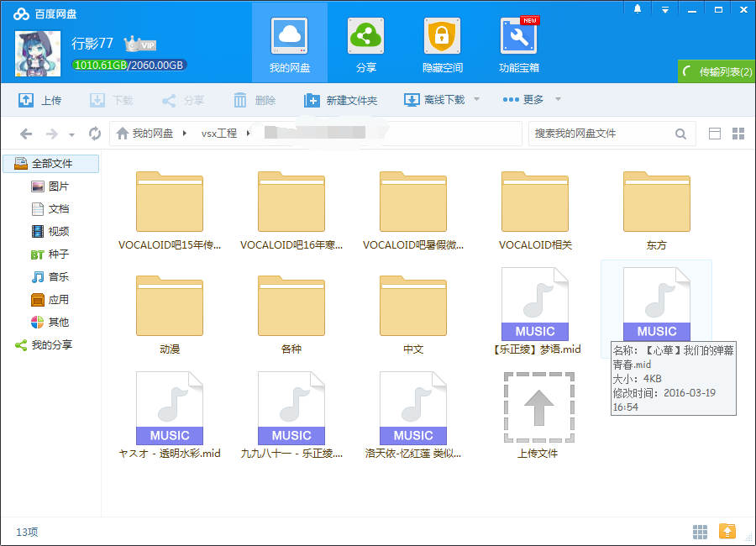The width and height of the screenshot is (756, 546).
Task: Open the 功能宝箱 tab
Action: point(519,44)
